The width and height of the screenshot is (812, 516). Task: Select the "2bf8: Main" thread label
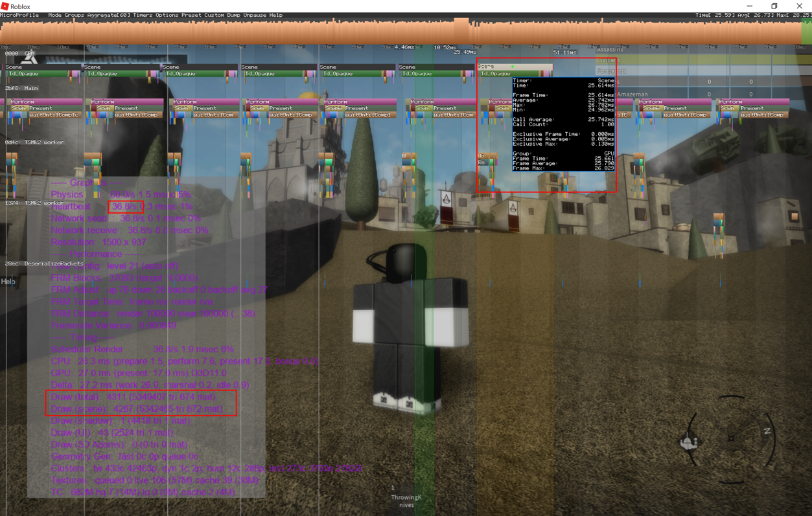point(21,88)
